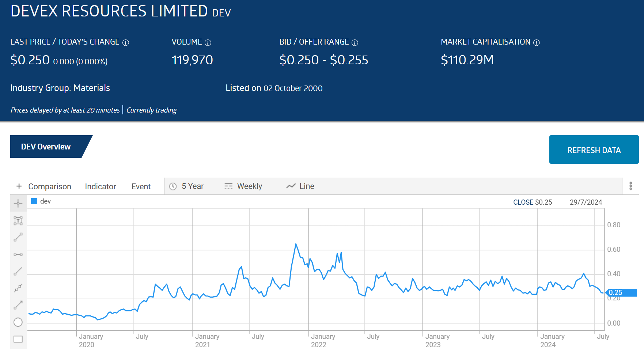Click the 0.25 current price marker

(x=621, y=293)
